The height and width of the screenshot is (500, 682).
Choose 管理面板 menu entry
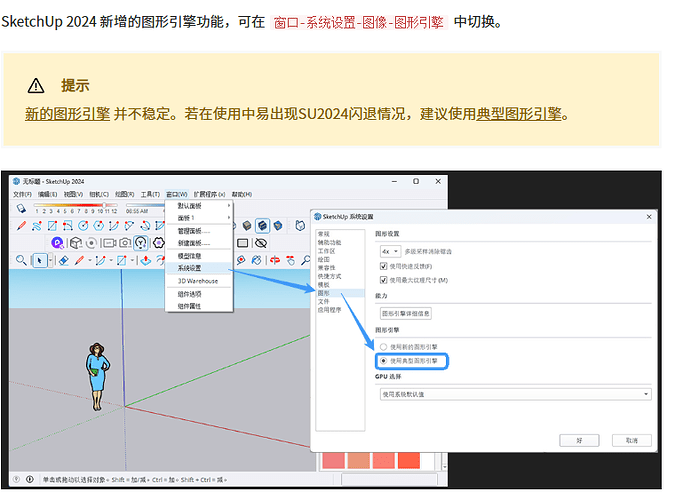[x=198, y=230]
